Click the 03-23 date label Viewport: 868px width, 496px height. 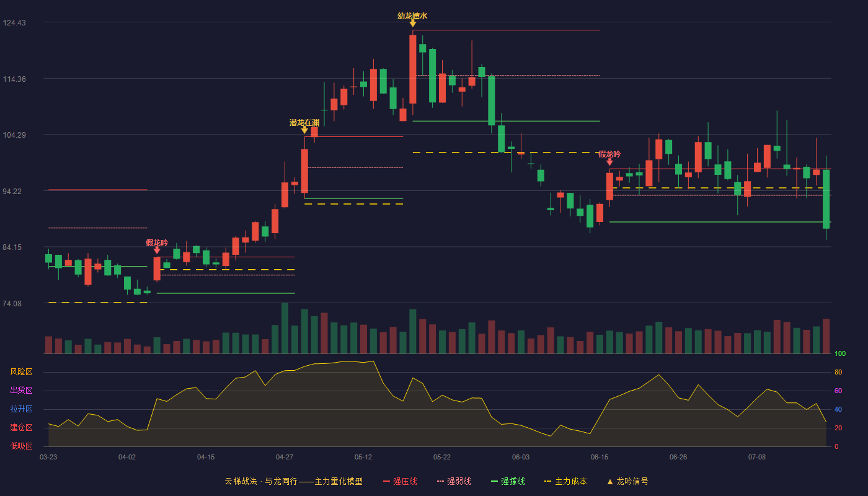[x=48, y=457]
